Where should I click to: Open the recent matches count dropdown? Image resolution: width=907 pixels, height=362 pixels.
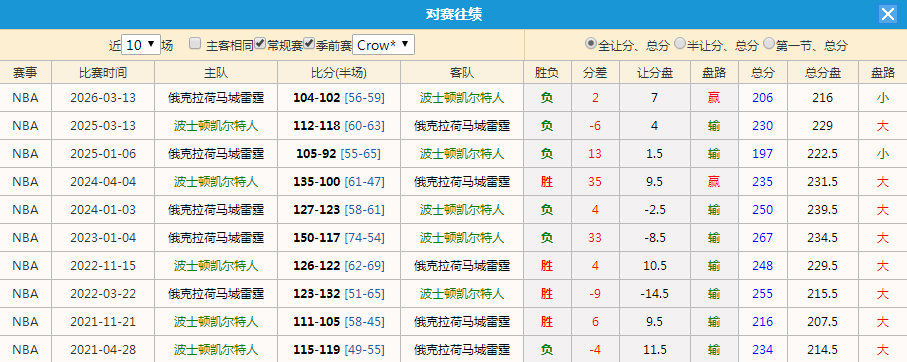[x=141, y=45]
